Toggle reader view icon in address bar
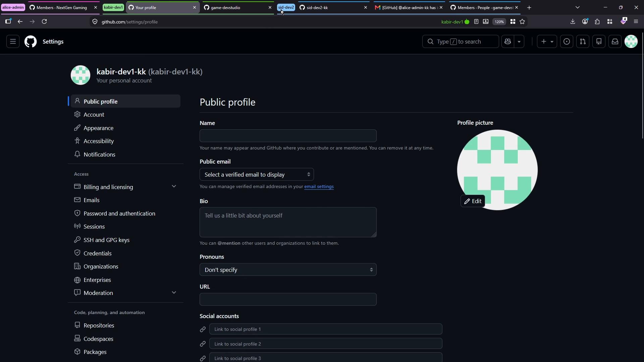This screenshot has height=362, width=644. [476, 22]
